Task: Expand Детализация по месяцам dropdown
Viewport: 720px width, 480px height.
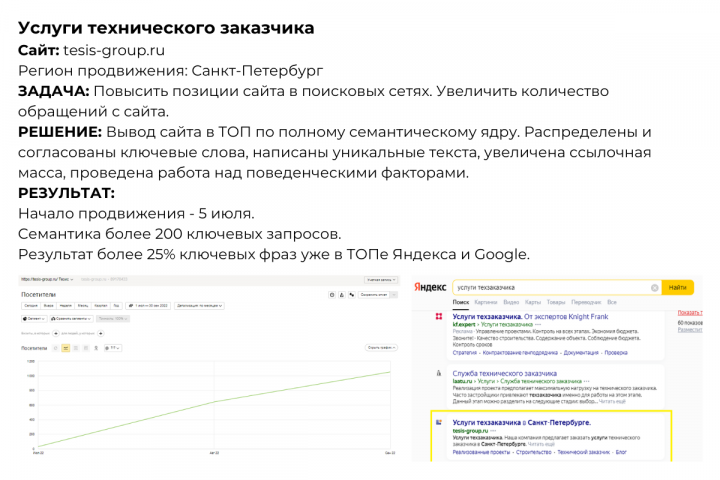Action: [199, 305]
